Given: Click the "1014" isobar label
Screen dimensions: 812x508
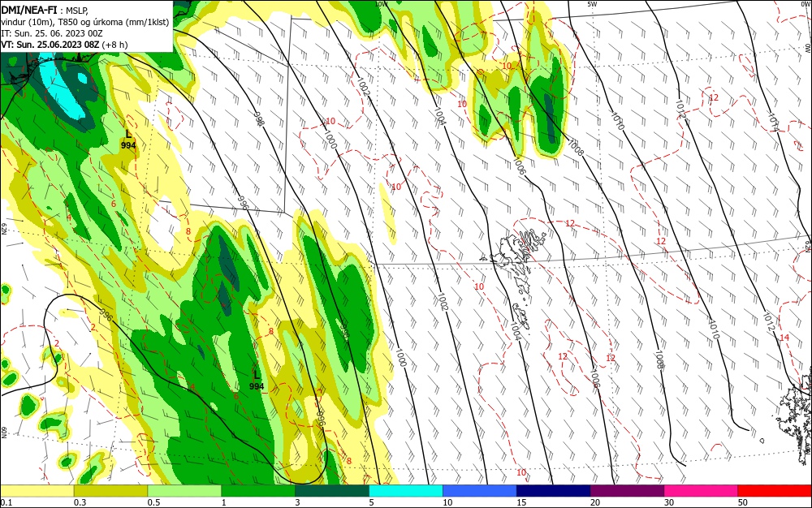Looking at the screenshot, I should tap(773, 123).
